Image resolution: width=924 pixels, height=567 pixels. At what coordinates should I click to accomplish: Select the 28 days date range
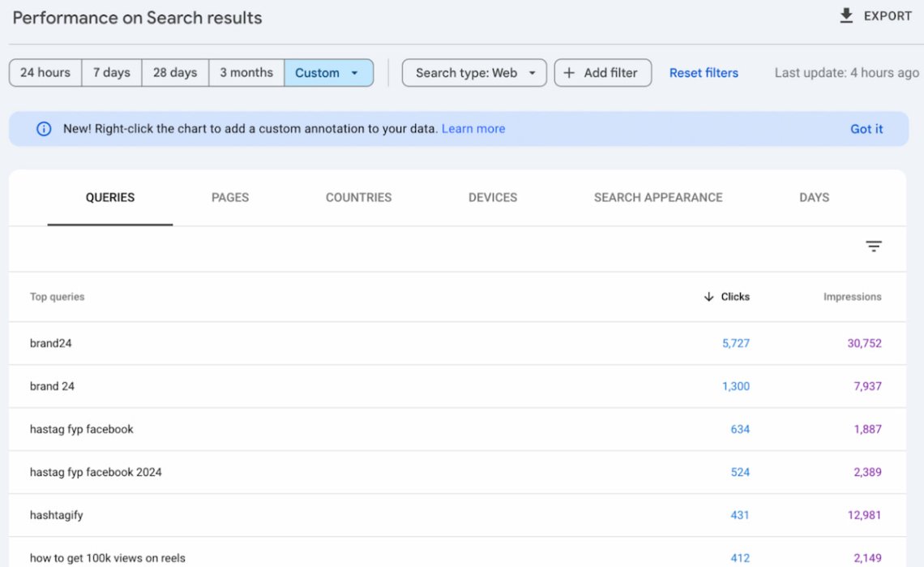coord(175,73)
